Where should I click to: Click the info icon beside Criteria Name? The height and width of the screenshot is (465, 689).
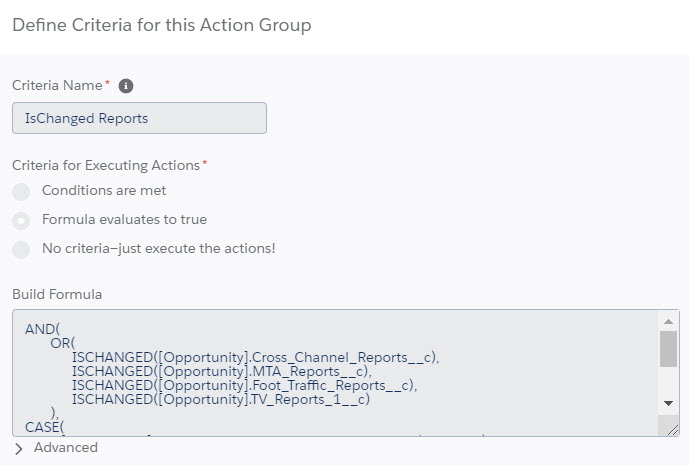coord(127,86)
